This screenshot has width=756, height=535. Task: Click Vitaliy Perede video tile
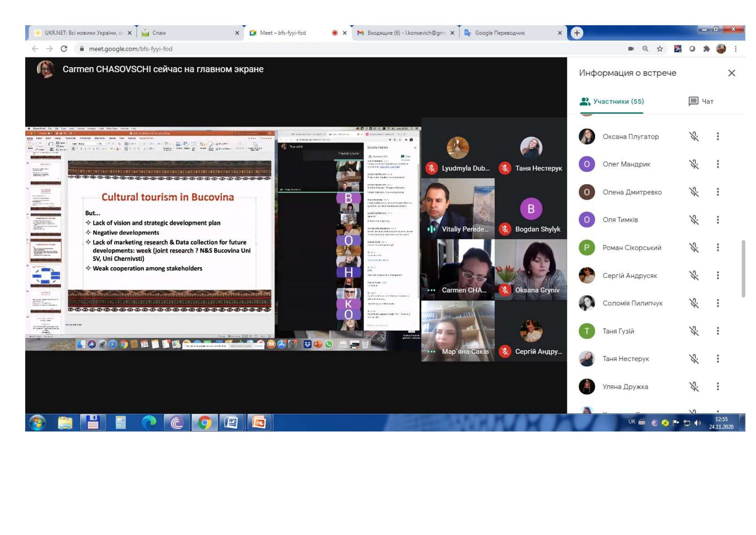click(457, 208)
